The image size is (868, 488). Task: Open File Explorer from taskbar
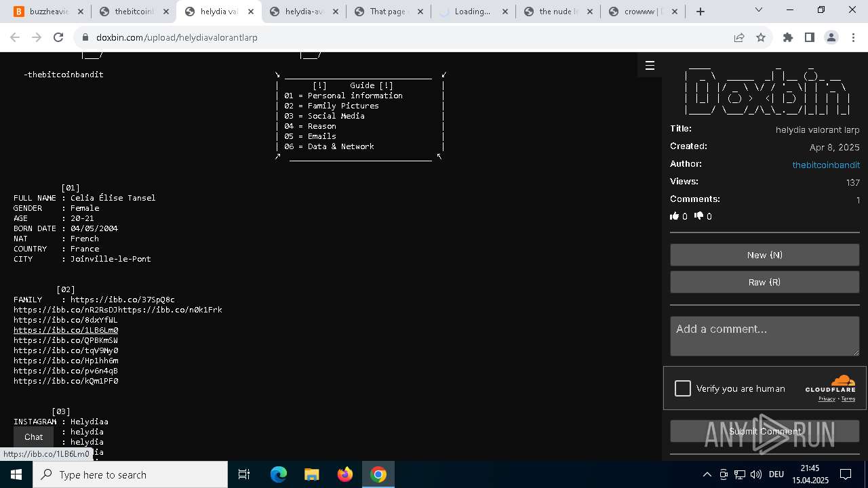tap(312, 474)
